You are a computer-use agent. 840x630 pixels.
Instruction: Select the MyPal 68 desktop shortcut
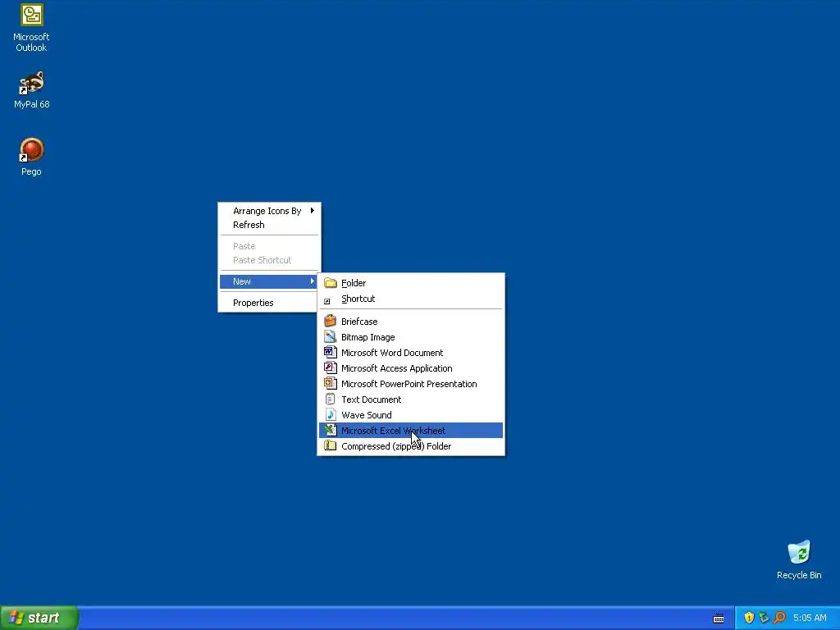(x=31, y=89)
